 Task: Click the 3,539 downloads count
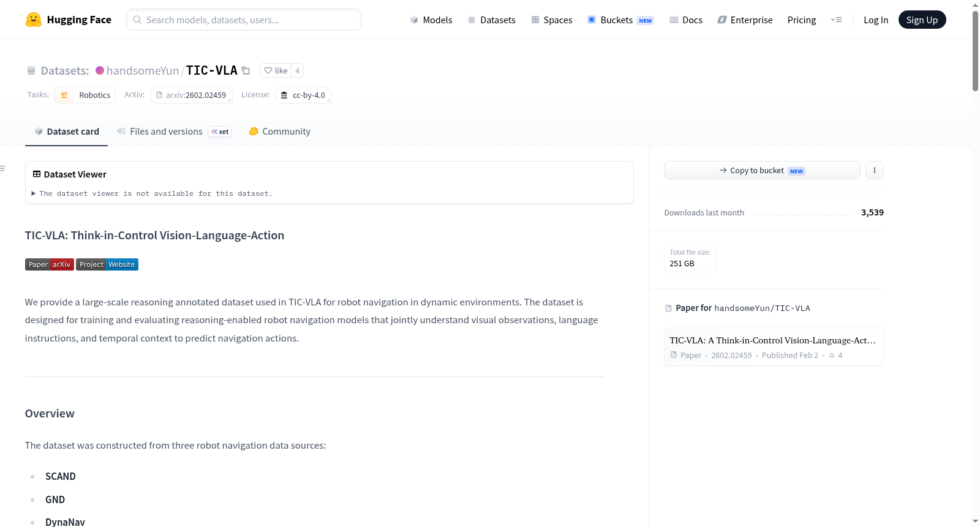(872, 212)
